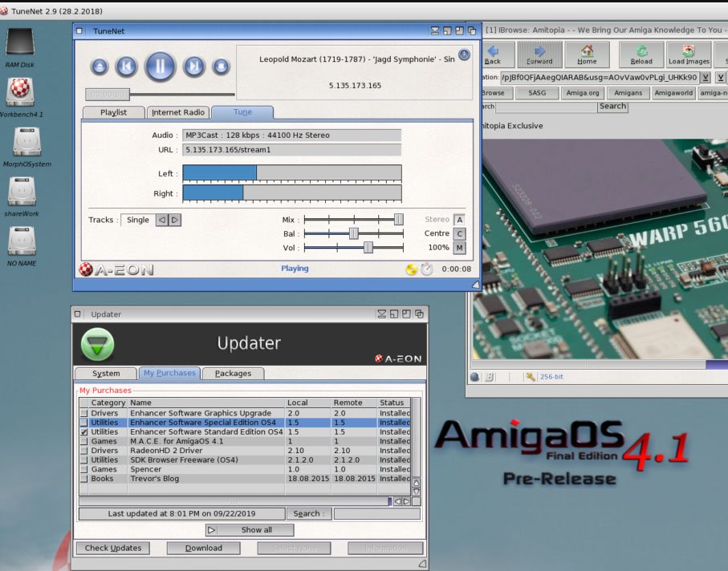
Task: Adjust the Vol slider handle
Action: 368,248
